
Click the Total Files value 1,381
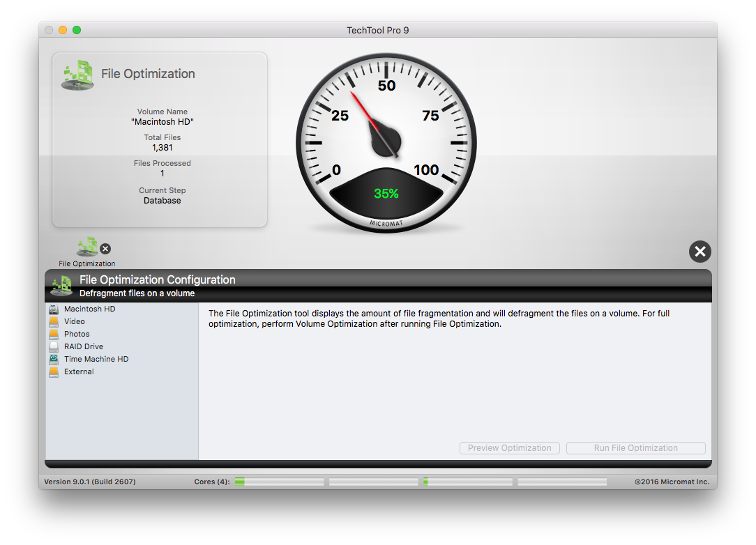162,148
